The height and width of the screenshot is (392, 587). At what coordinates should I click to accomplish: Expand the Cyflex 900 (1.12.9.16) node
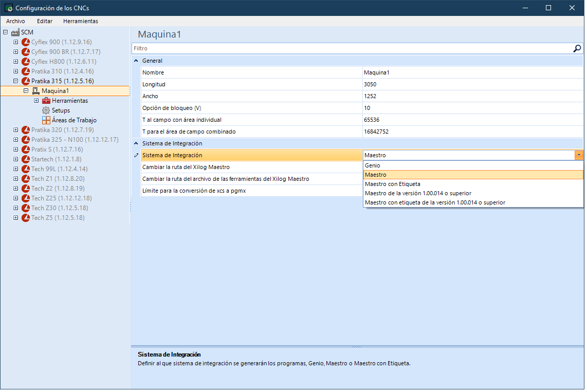tap(16, 42)
